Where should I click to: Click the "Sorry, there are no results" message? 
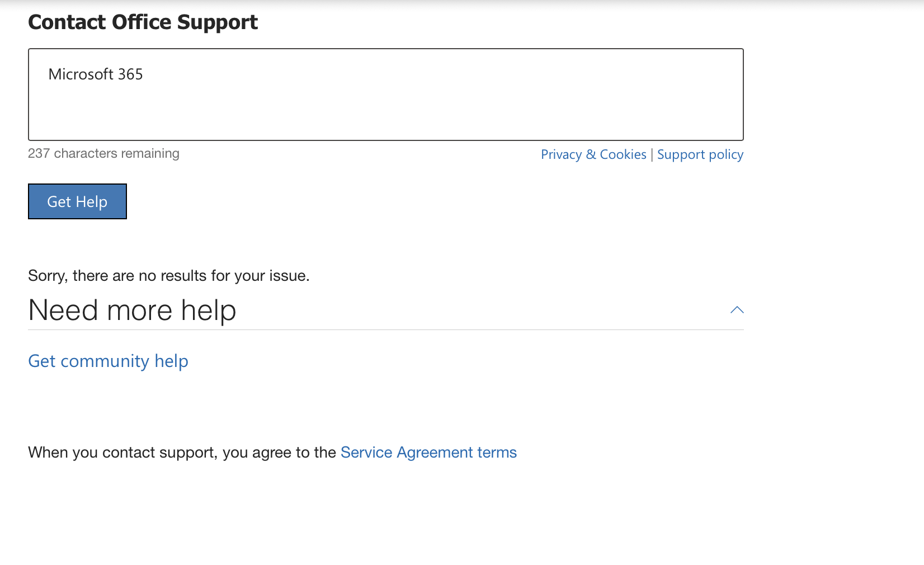tap(169, 276)
